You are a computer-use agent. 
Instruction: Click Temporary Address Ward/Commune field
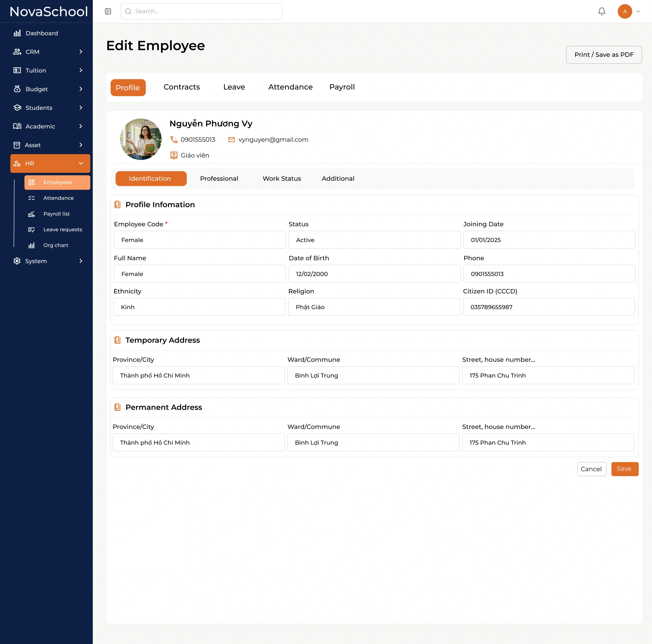(373, 375)
